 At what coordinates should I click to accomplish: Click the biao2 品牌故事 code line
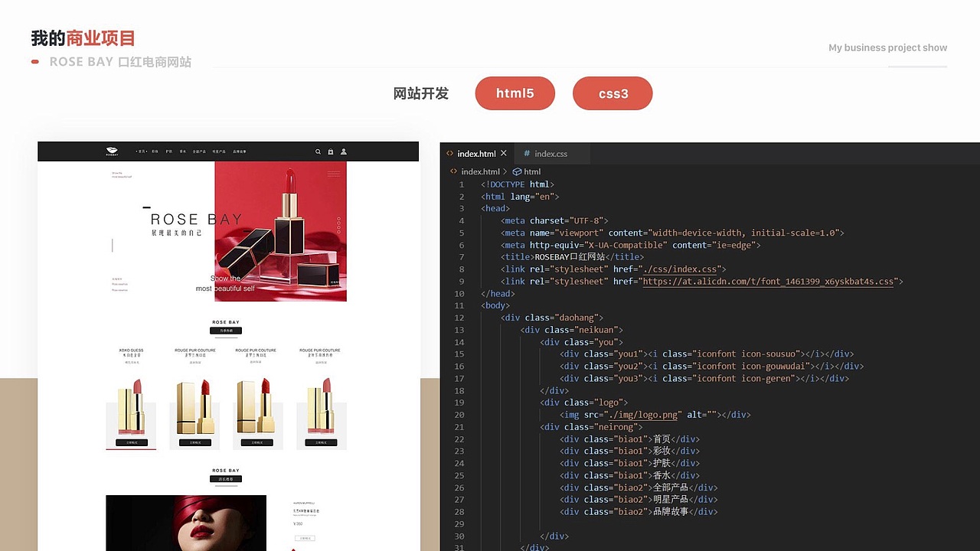click(x=639, y=512)
